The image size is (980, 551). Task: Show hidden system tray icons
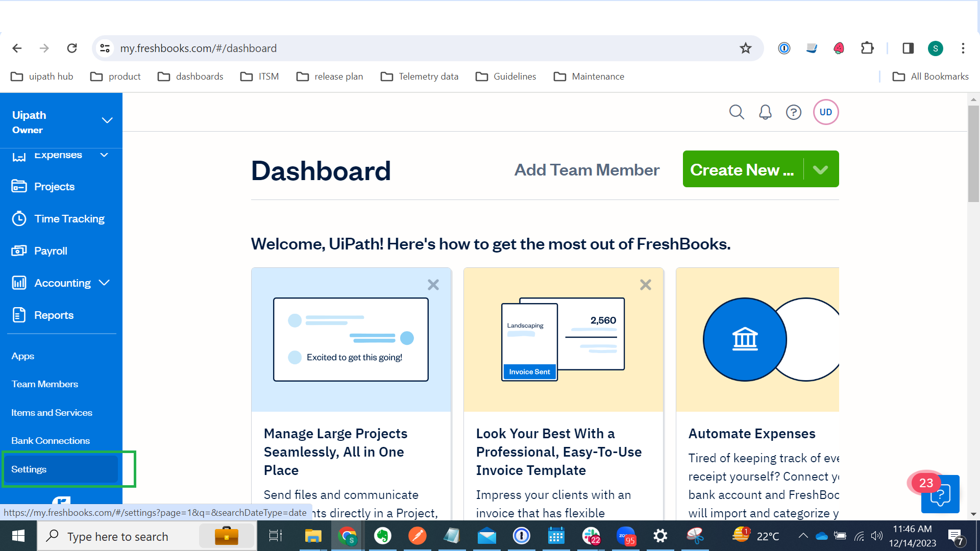click(803, 536)
